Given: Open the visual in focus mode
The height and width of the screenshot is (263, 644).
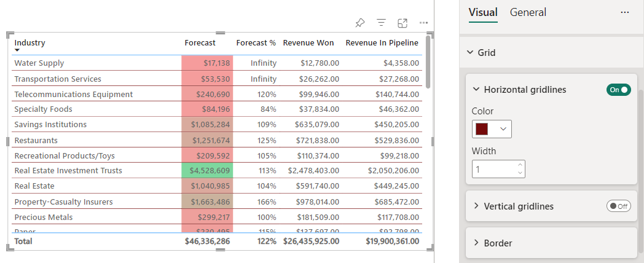Looking at the screenshot, I should pyautogui.click(x=402, y=23).
